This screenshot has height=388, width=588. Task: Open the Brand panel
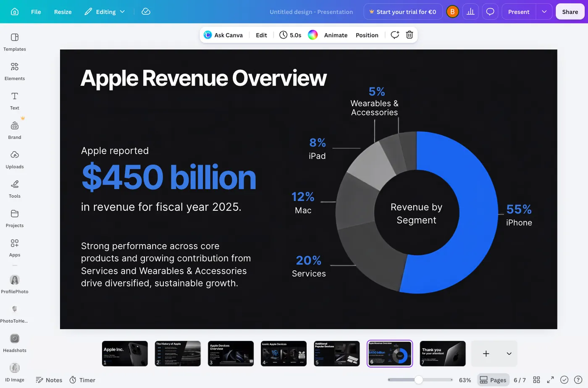pyautogui.click(x=15, y=130)
